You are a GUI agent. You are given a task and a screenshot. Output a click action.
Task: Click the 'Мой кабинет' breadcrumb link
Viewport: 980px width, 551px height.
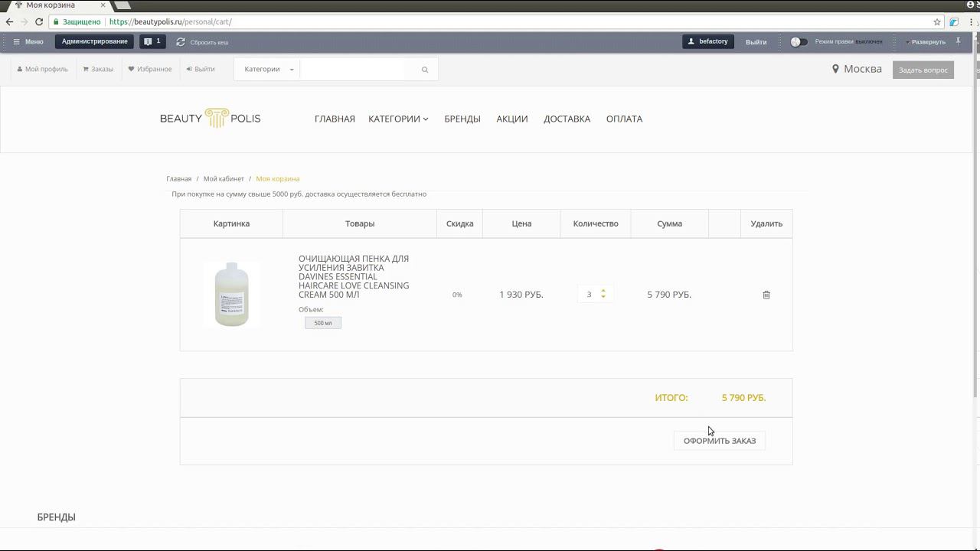[x=224, y=179]
